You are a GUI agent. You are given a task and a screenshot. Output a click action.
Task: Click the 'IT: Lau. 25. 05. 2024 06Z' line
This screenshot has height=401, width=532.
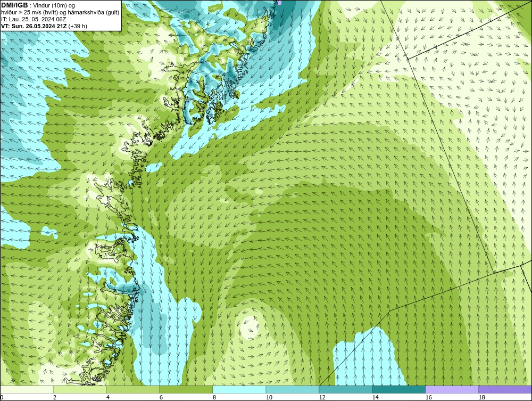34,19
